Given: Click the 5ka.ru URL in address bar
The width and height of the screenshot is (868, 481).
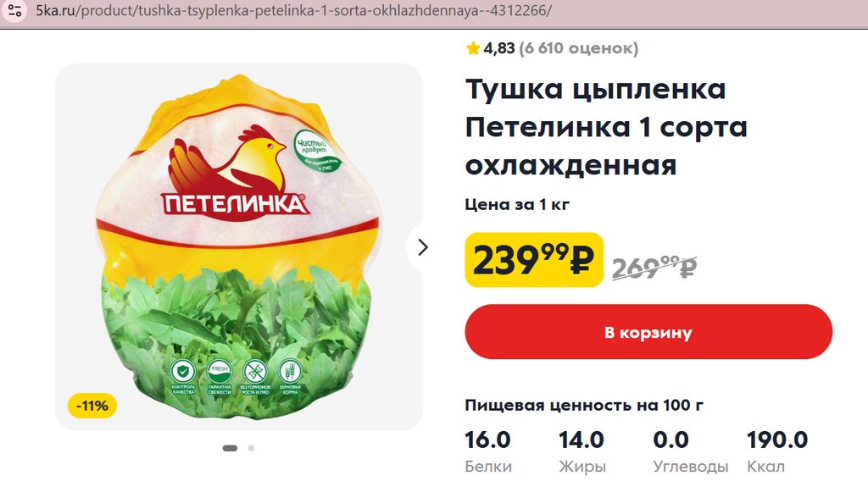Looking at the screenshot, I should (x=293, y=10).
